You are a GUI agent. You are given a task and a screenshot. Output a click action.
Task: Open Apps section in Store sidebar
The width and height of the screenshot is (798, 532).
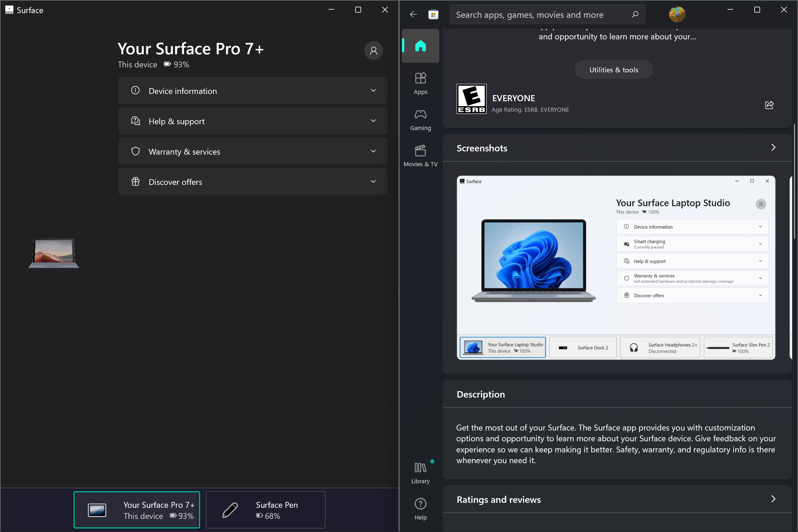(x=420, y=83)
